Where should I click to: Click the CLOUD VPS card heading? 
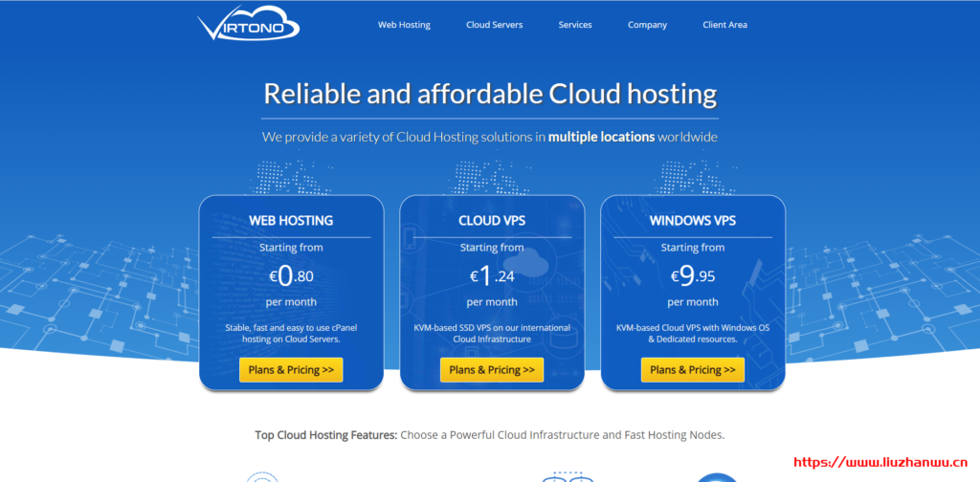[492, 220]
